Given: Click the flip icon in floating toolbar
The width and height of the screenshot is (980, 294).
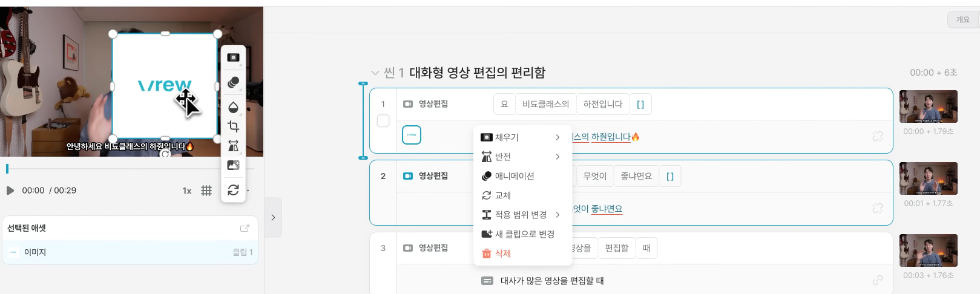Looking at the screenshot, I should point(233,146).
